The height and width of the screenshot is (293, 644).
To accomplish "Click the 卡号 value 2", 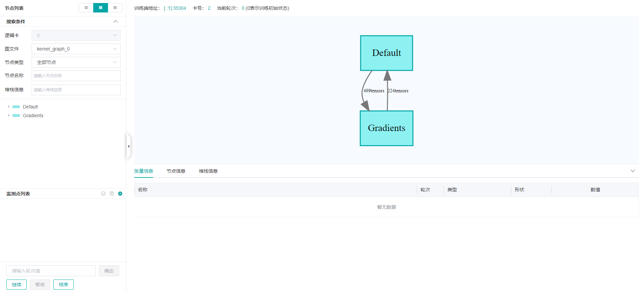I will pyautogui.click(x=209, y=8).
